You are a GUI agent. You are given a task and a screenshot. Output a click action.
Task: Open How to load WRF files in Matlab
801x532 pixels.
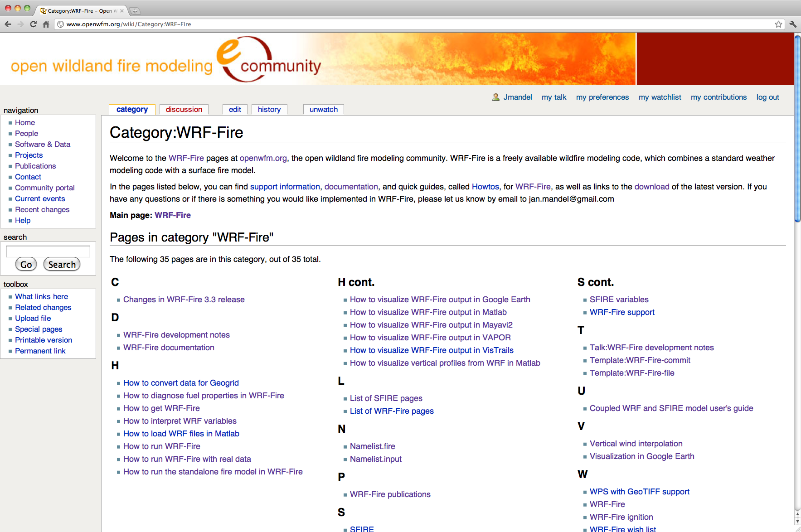click(x=181, y=434)
